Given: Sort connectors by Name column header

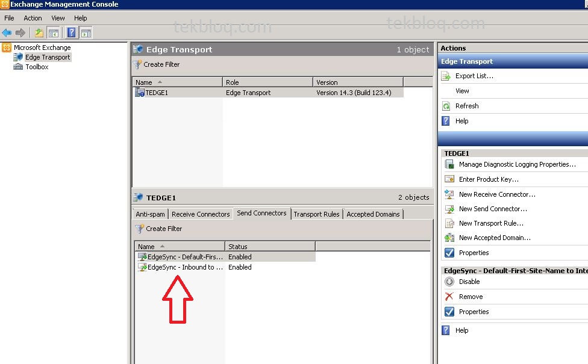Looking at the screenshot, I should [180, 247].
